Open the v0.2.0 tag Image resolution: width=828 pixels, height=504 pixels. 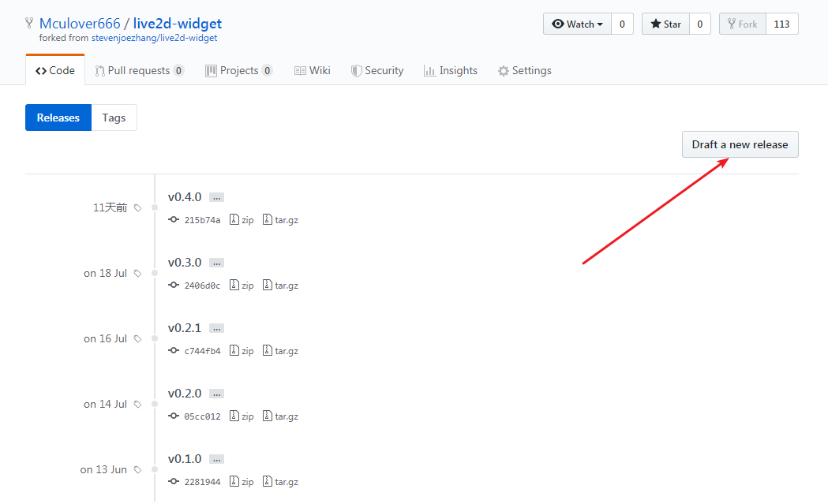coord(185,393)
